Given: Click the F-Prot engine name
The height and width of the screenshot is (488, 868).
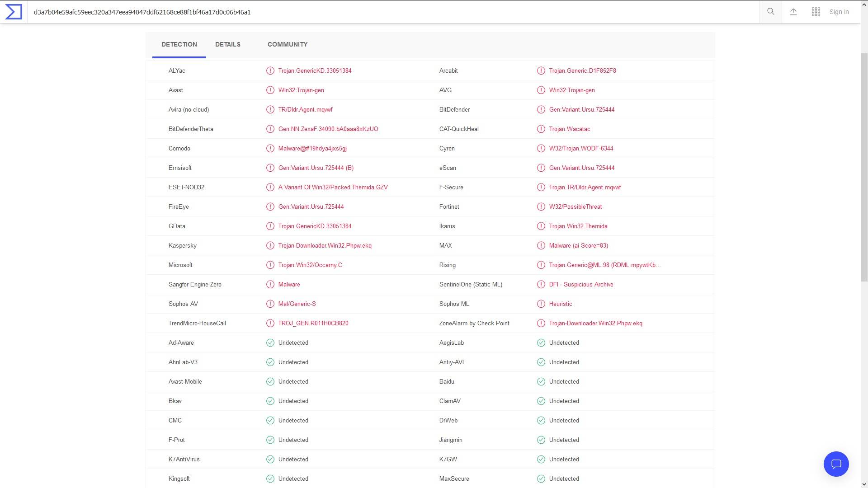Looking at the screenshot, I should point(176,440).
